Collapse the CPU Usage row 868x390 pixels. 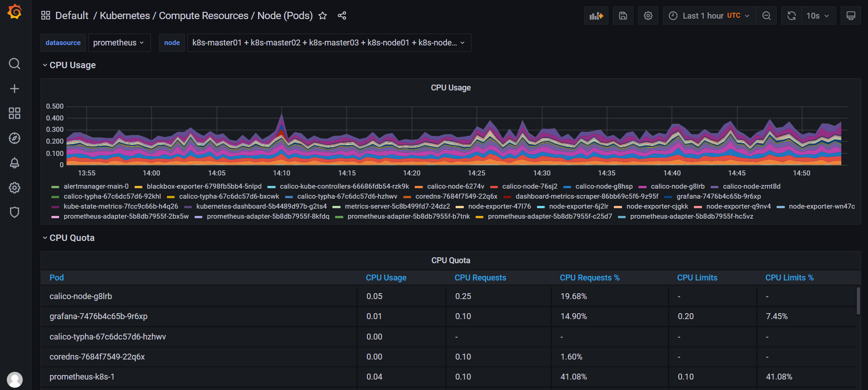[x=69, y=65]
